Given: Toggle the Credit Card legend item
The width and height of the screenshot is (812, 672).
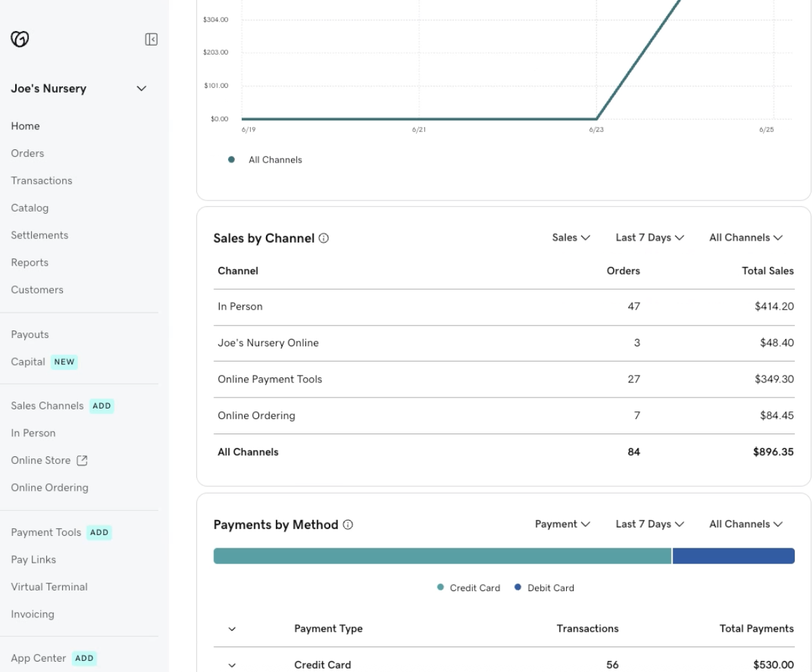Looking at the screenshot, I should pos(469,588).
